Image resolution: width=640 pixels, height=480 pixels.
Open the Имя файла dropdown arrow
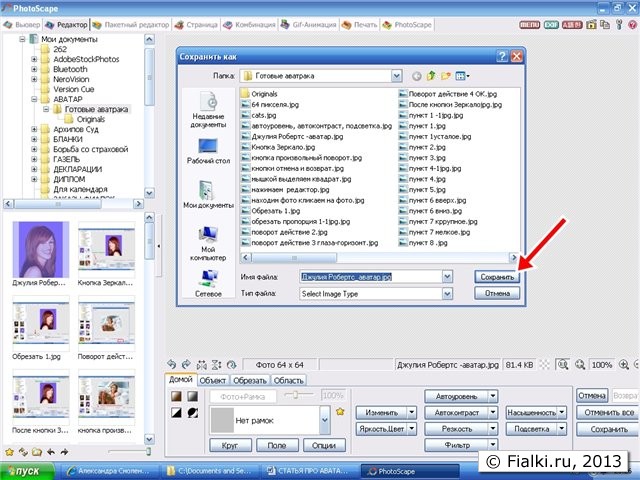(x=447, y=277)
